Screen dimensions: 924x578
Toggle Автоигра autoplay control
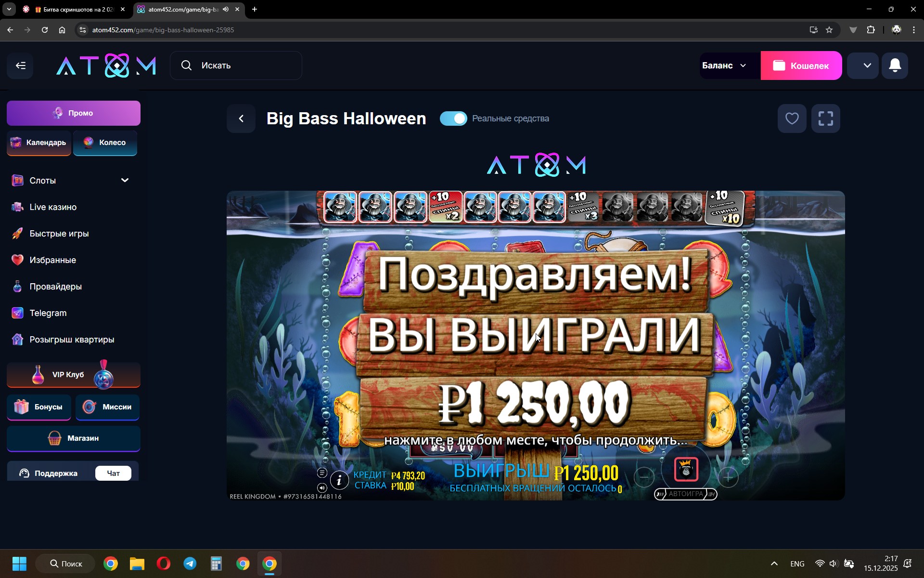tap(685, 494)
